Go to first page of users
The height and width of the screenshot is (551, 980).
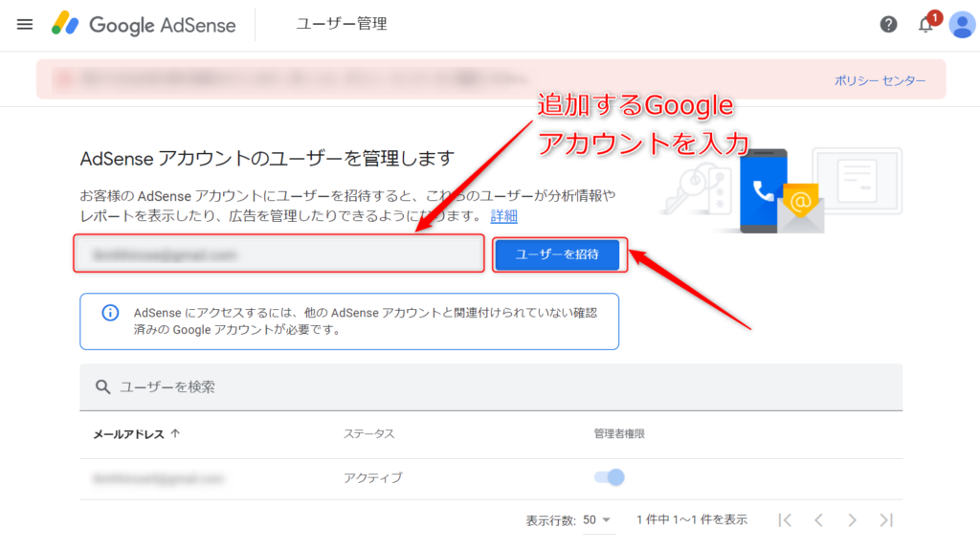pos(785,519)
